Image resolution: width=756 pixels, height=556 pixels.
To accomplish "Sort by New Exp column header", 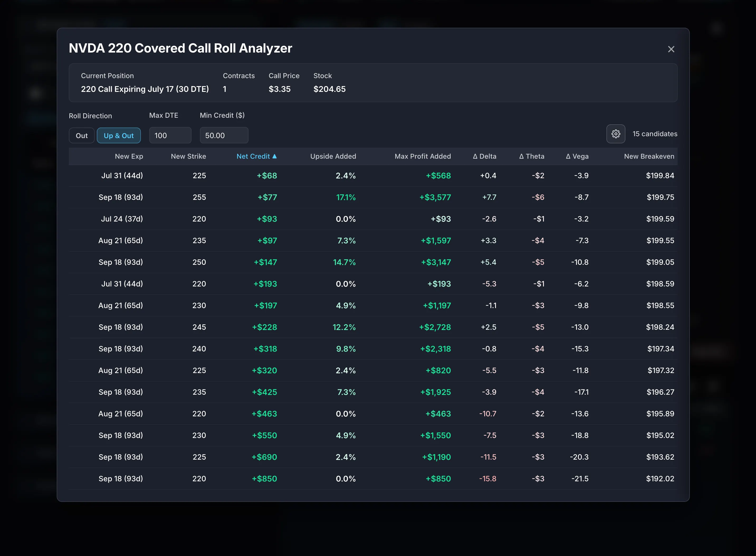I will coord(129,157).
